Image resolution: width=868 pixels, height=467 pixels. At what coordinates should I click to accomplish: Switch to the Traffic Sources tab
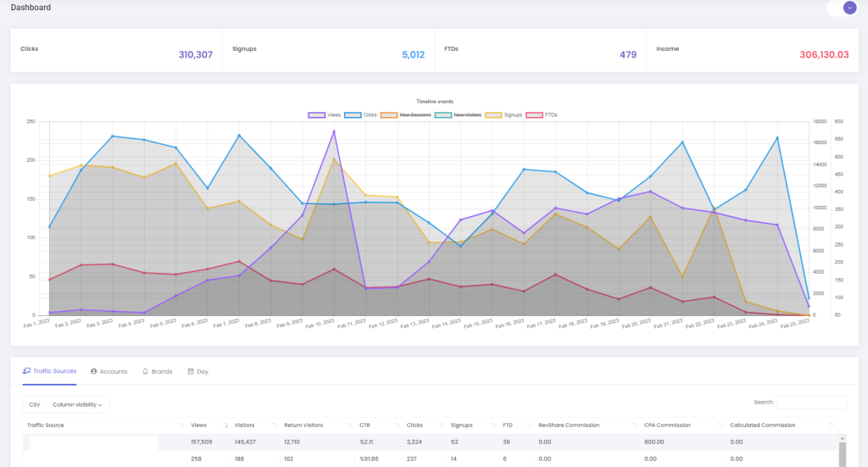click(x=49, y=371)
